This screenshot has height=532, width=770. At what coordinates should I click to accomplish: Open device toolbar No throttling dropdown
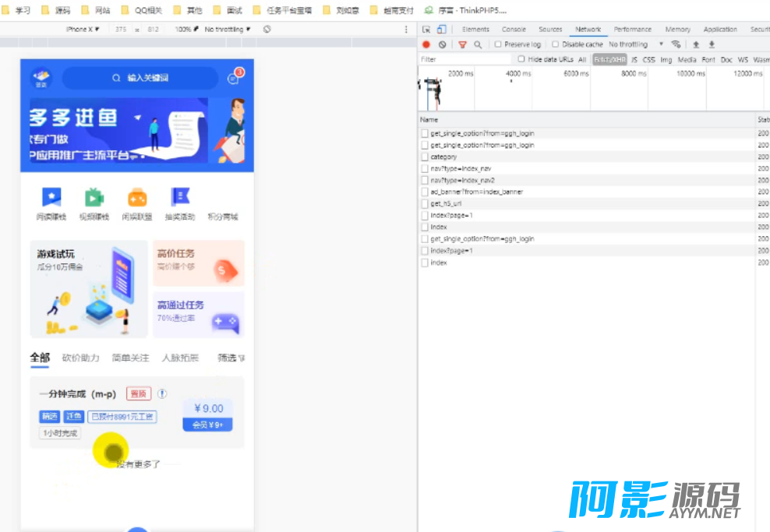228,30
